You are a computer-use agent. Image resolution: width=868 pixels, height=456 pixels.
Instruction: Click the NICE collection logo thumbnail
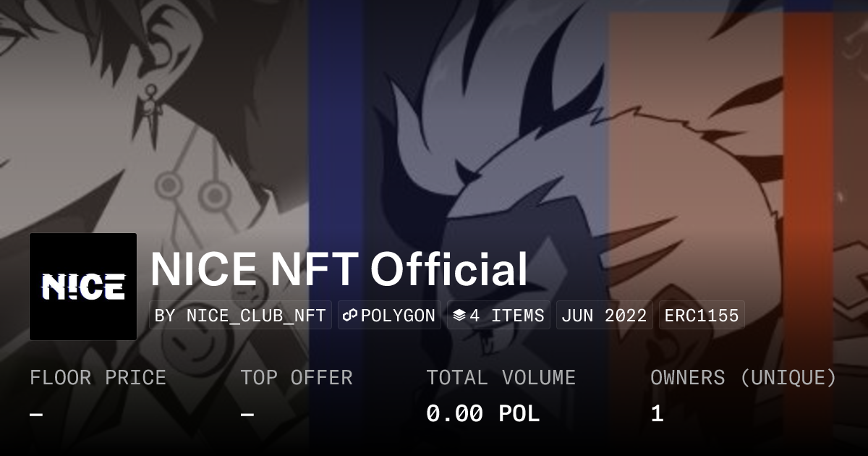83,287
